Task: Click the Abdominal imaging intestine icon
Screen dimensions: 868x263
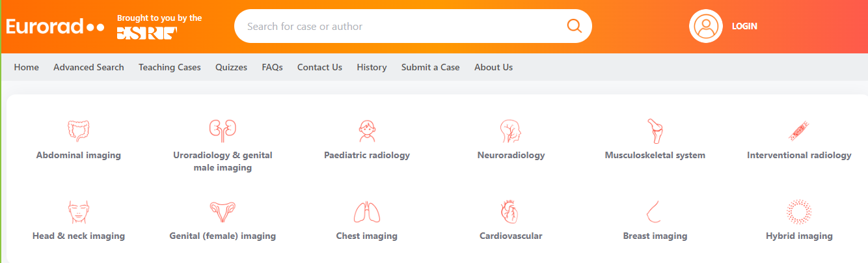Action: pos(79,131)
